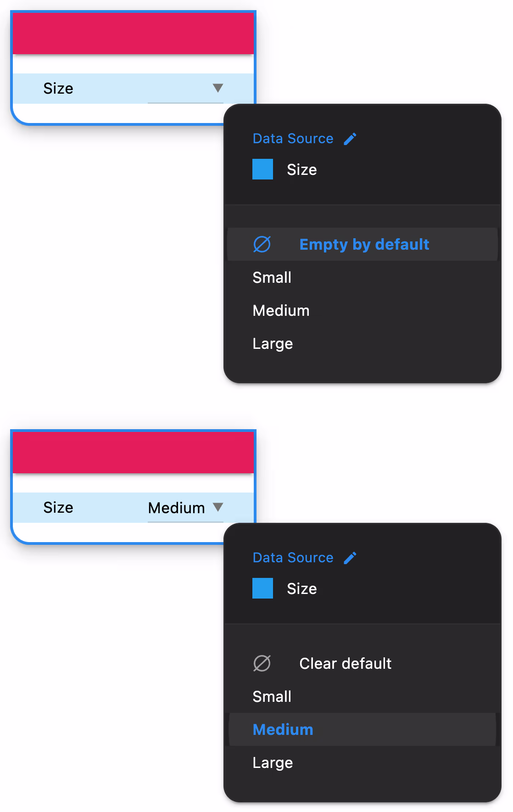Click the blue square icon beside Size in top panel

click(262, 169)
